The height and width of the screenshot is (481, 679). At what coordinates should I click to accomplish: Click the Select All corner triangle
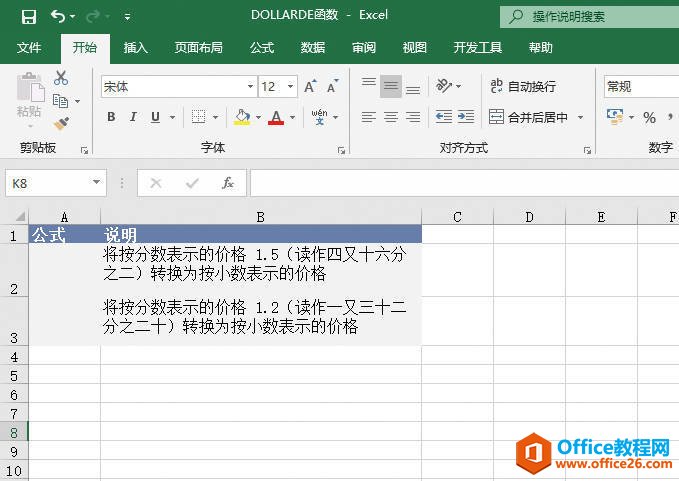click(19, 216)
